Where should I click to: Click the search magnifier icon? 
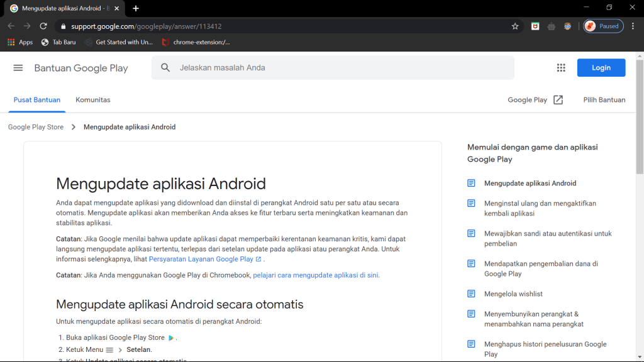point(165,68)
